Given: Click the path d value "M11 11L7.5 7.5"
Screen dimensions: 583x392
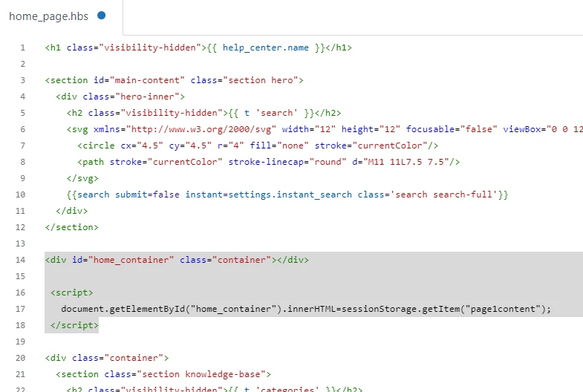Looking at the screenshot, I should 406,162.
